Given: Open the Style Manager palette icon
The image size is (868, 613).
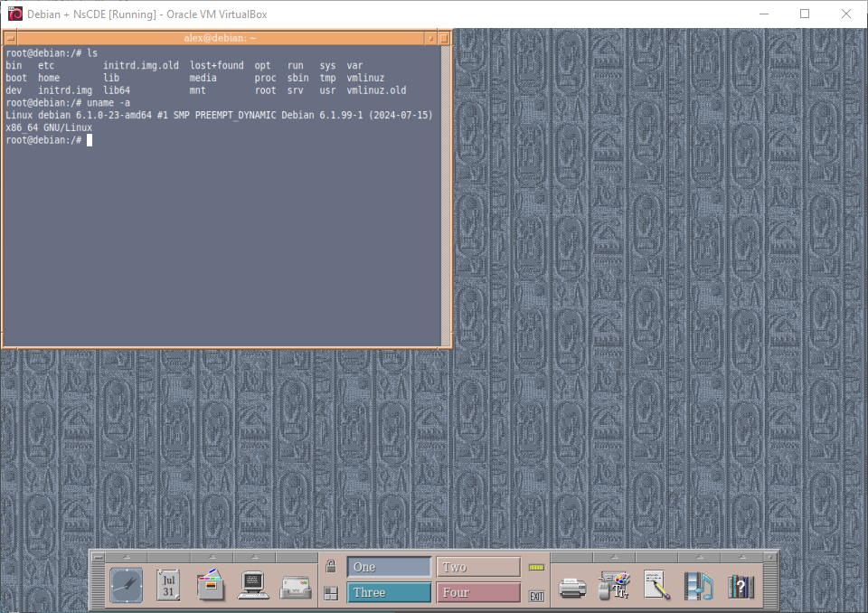Looking at the screenshot, I should click(615, 586).
